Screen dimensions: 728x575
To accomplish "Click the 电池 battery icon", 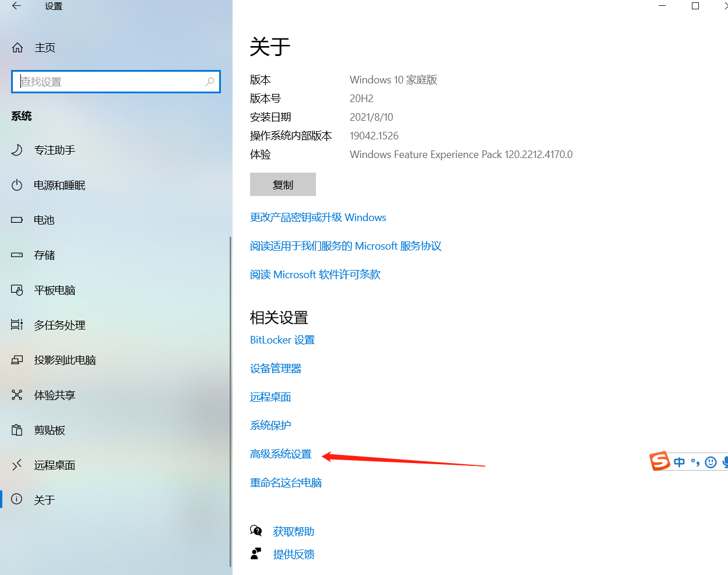I will click(17, 220).
